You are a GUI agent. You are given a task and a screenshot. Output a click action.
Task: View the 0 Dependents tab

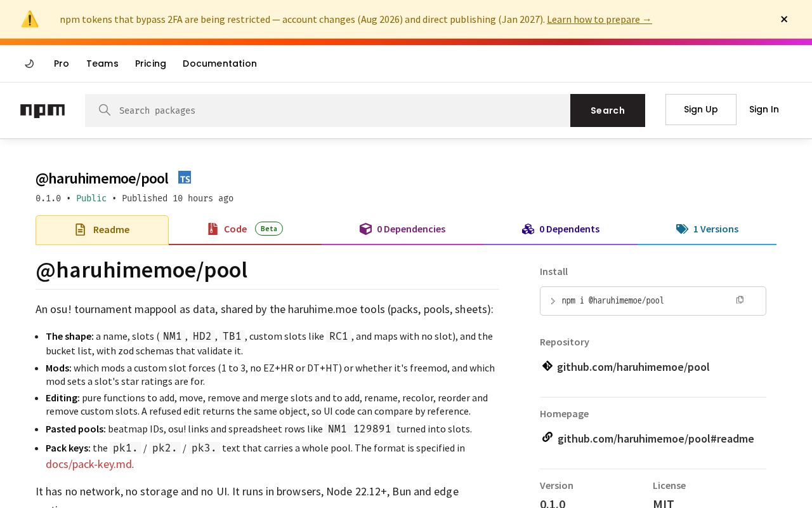click(561, 229)
